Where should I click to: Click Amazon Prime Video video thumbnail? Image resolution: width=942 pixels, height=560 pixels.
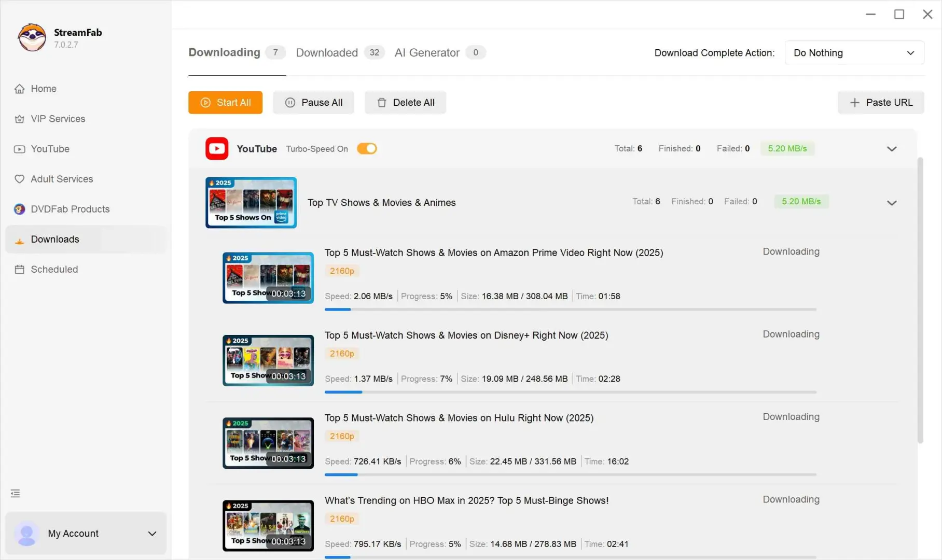(x=268, y=278)
